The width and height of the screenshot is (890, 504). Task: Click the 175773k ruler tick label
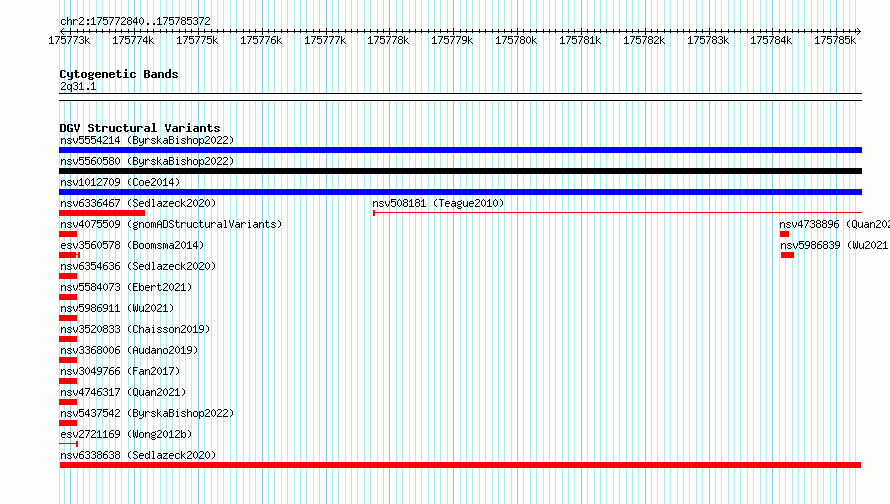(x=69, y=40)
